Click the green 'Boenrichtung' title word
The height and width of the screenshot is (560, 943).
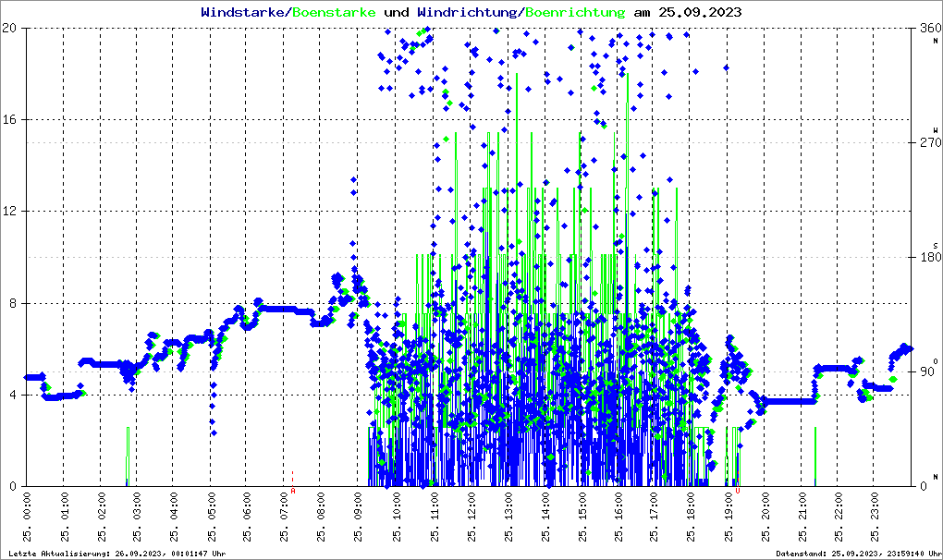pos(576,12)
